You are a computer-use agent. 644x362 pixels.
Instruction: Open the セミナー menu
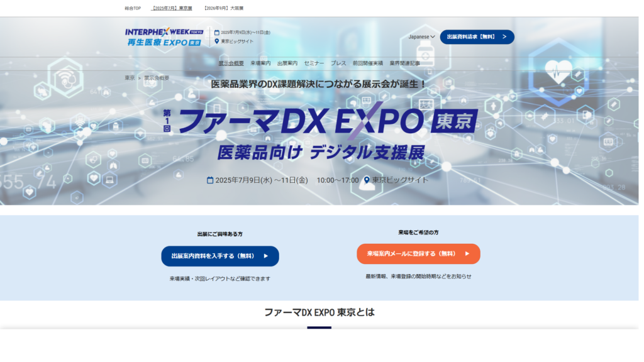coord(314,63)
